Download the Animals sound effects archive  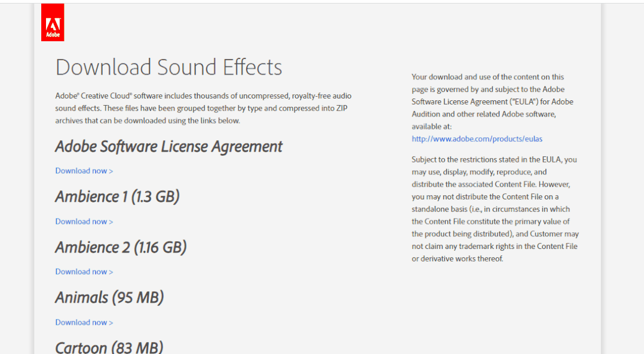(x=84, y=322)
